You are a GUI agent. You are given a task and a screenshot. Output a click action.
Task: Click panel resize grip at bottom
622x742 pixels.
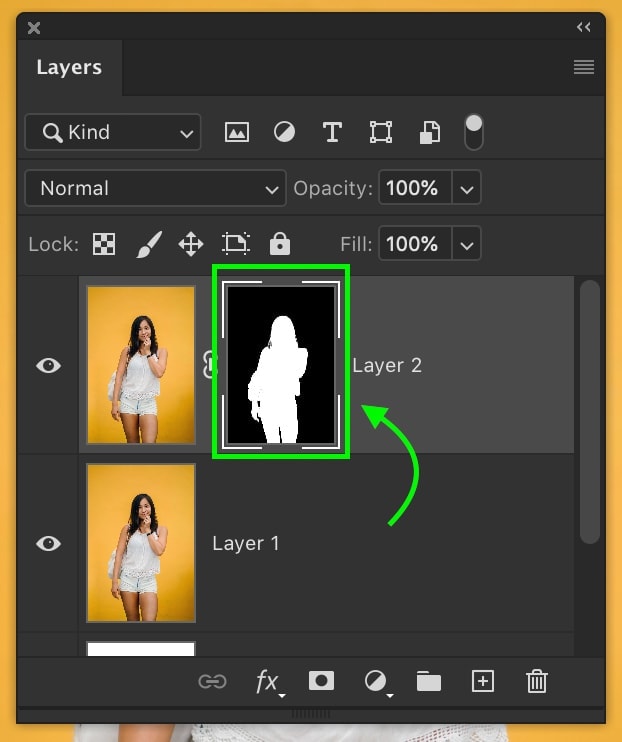311,713
